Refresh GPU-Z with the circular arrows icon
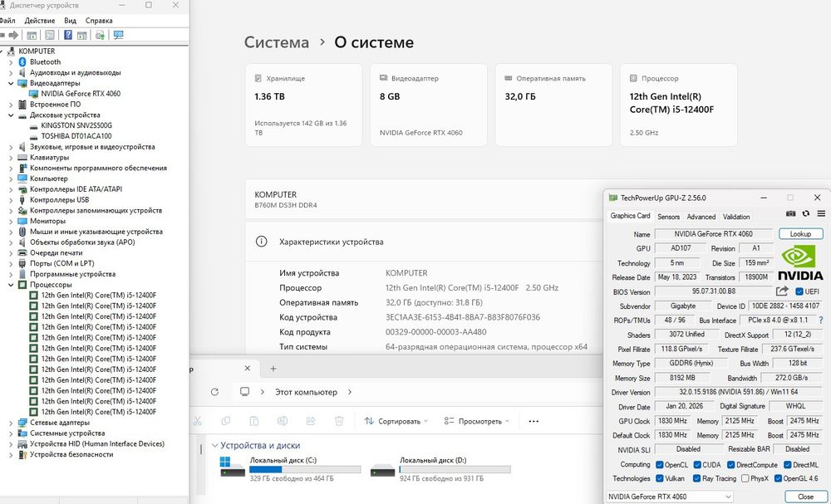Viewport: 831px width, 504px height. point(805,213)
